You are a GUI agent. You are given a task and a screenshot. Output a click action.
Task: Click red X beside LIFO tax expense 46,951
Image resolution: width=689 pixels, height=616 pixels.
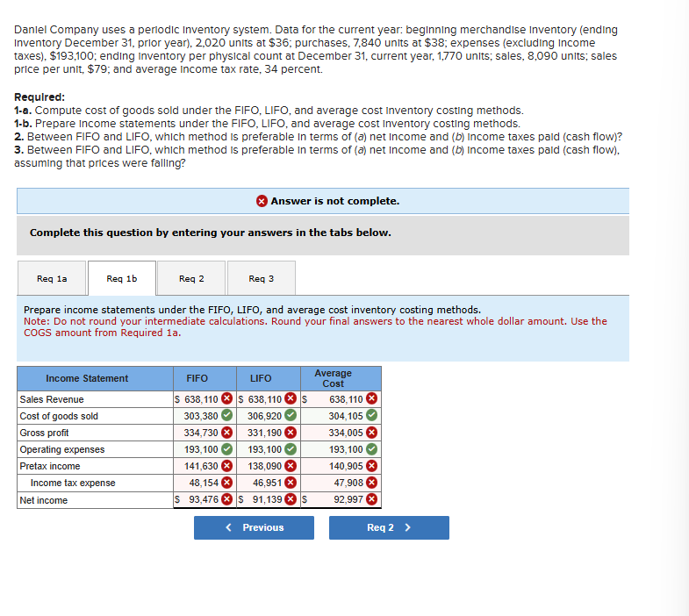[x=291, y=483]
